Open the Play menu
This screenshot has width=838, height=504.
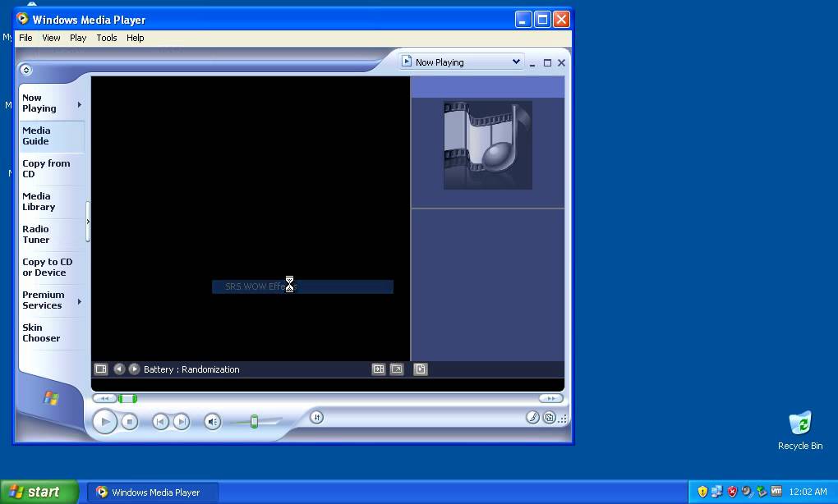tap(78, 38)
